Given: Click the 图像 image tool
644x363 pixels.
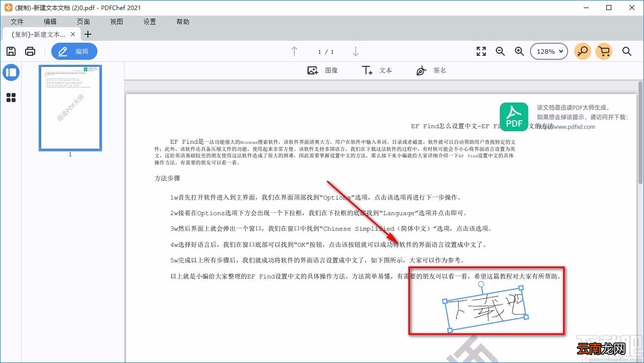Looking at the screenshot, I should [x=323, y=70].
